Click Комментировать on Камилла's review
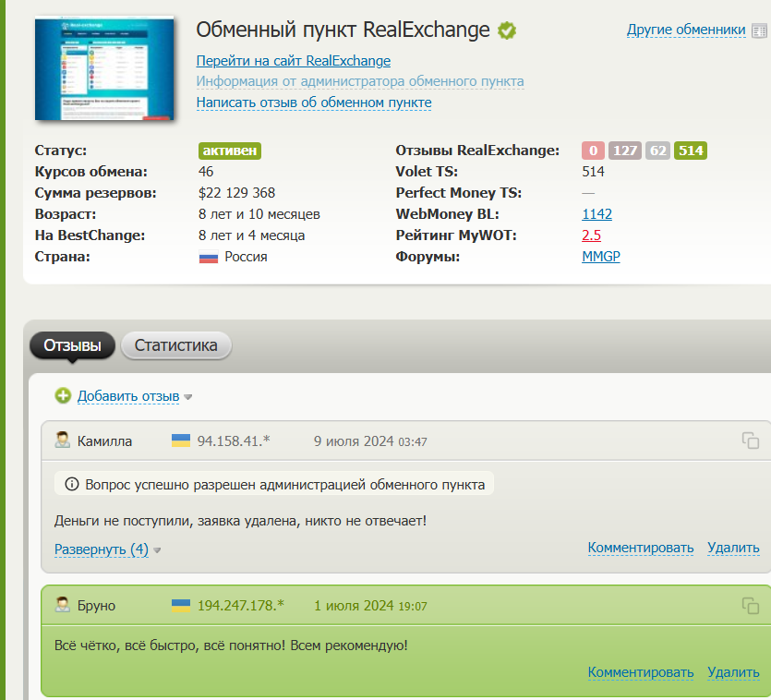This screenshot has height=700, width=771. pos(640,548)
